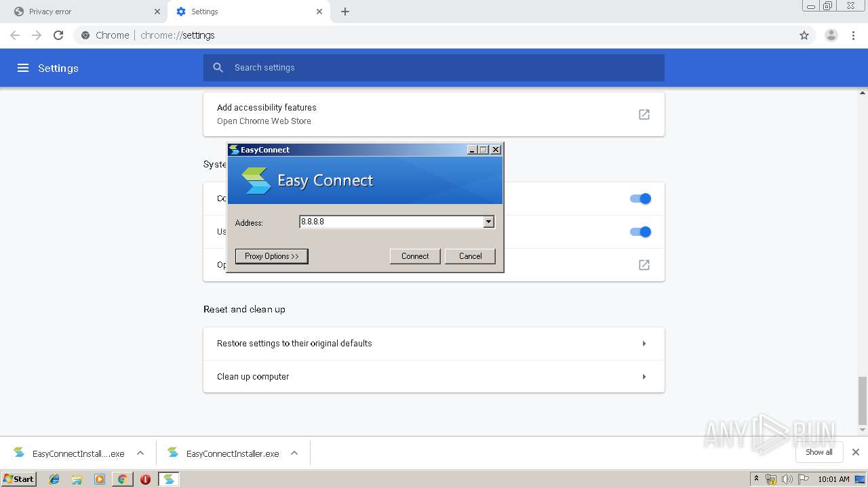
Task: Open the Chrome profile avatar
Action: (831, 35)
